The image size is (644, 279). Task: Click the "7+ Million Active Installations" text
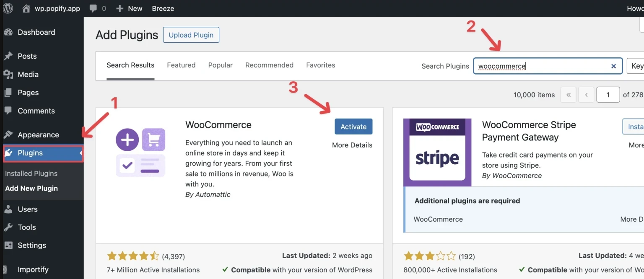[x=153, y=270]
